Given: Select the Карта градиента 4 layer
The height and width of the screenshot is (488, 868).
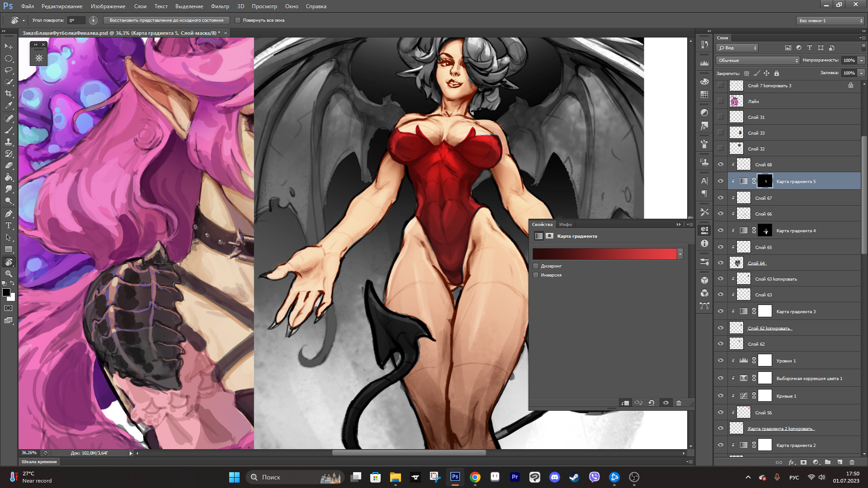Looking at the screenshot, I should point(796,231).
